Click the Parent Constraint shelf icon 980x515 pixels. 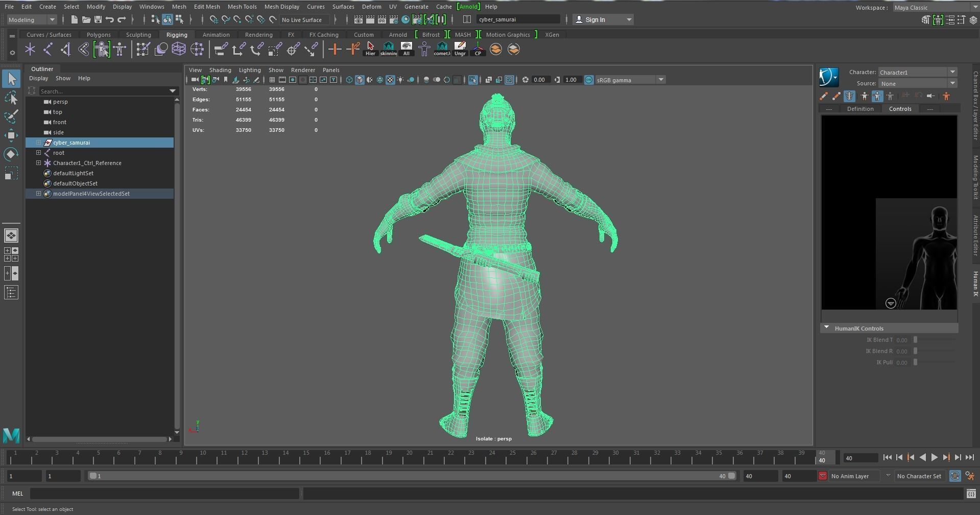[x=221, y=50]
